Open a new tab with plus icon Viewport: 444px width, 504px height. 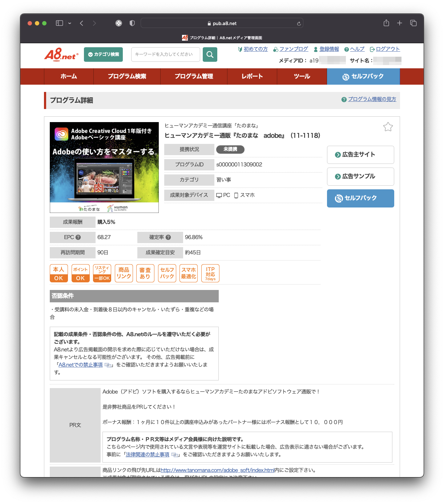coord(400,23)
